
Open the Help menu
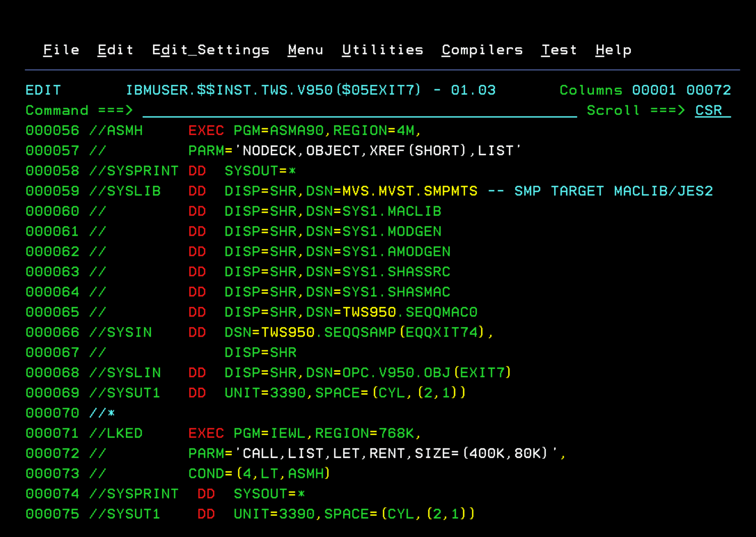point(613,50)
